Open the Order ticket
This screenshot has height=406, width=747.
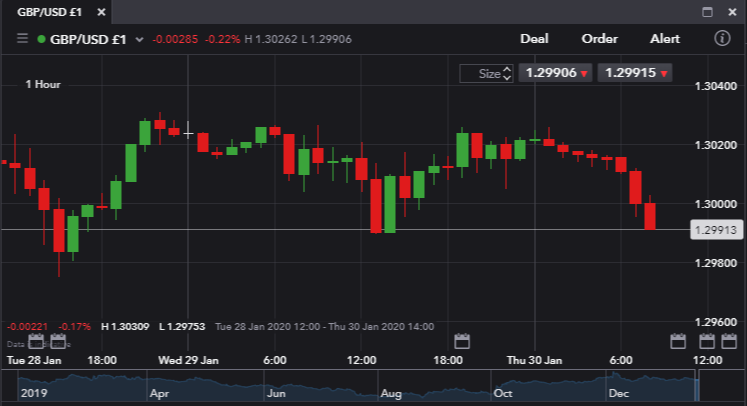pyautogui.click(x=599, y=39)
